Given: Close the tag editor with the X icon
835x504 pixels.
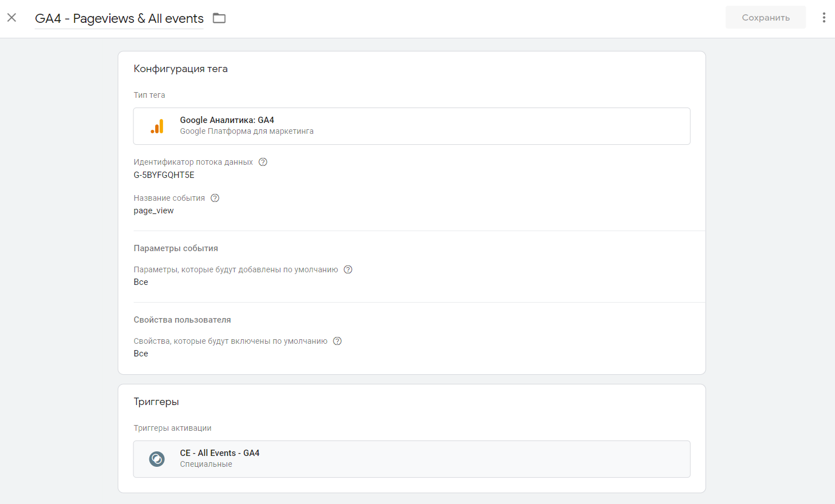Looking at the screenshot, I should (11, 18).
